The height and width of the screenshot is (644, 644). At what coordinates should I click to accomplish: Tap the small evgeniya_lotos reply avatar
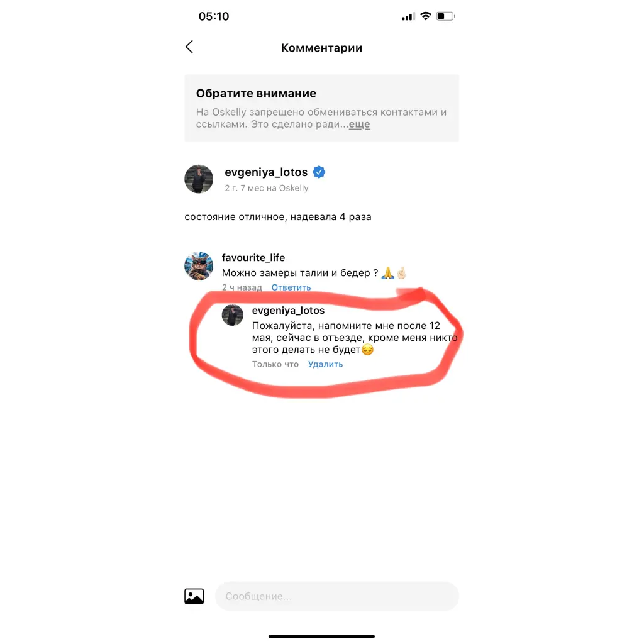(x=233, y=315)
